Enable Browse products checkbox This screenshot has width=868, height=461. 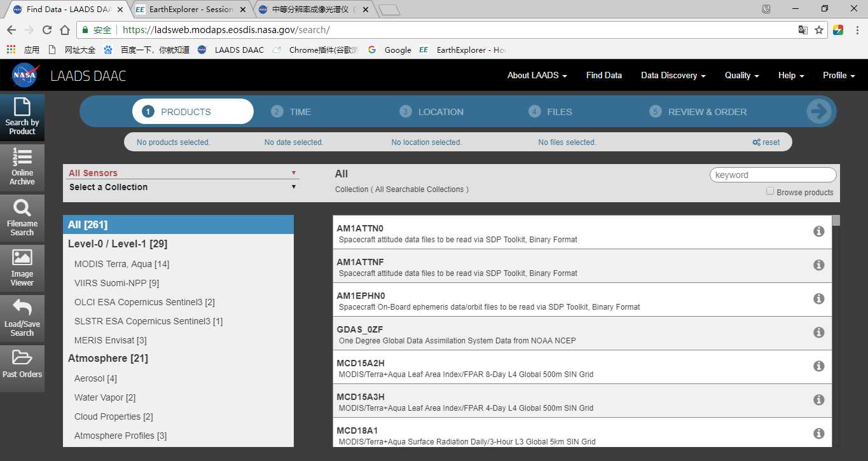[770, 191]
